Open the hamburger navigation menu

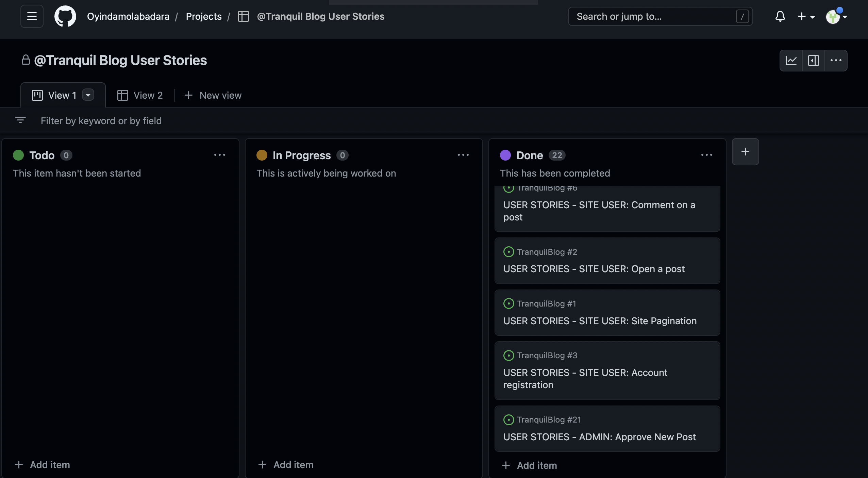pos(32,16)
